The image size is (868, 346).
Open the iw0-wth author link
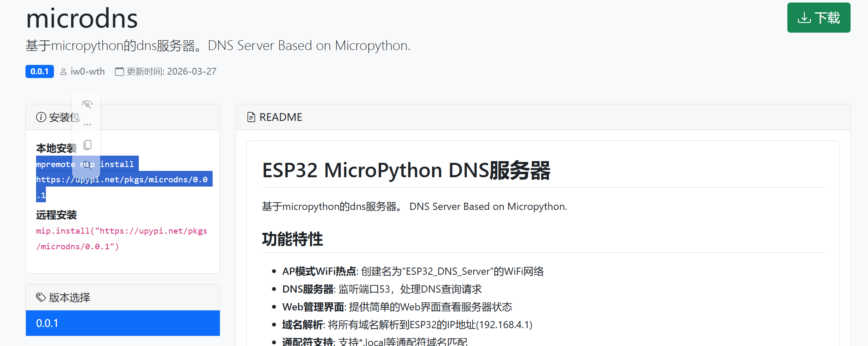[x=87, y=72]
